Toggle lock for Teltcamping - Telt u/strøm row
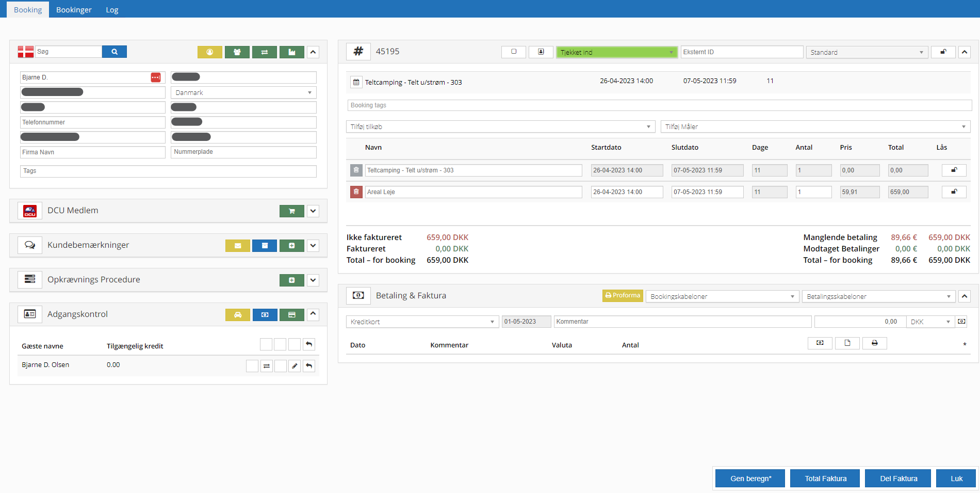This screenshot has height=493, width=980. [x=954, y=170]
